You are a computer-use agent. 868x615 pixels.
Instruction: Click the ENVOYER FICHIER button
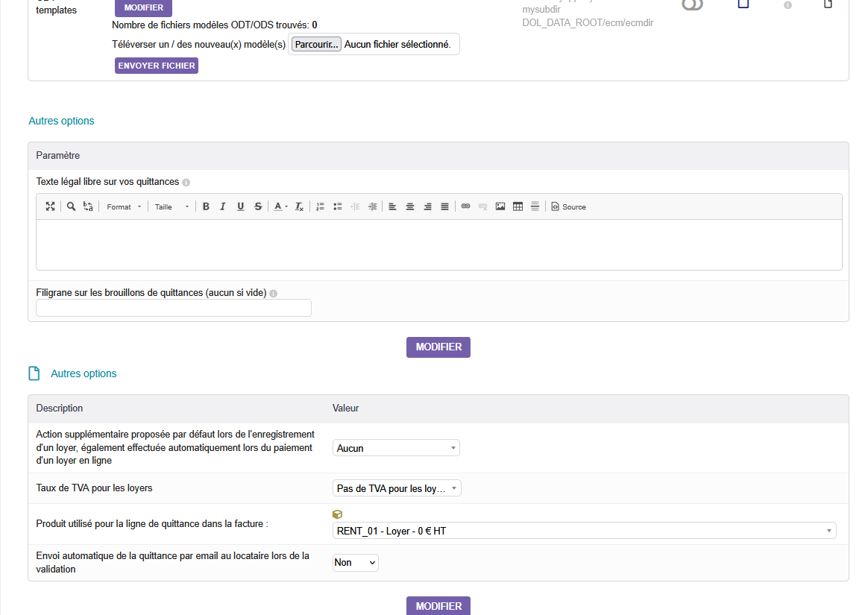[x=157, y=66]
